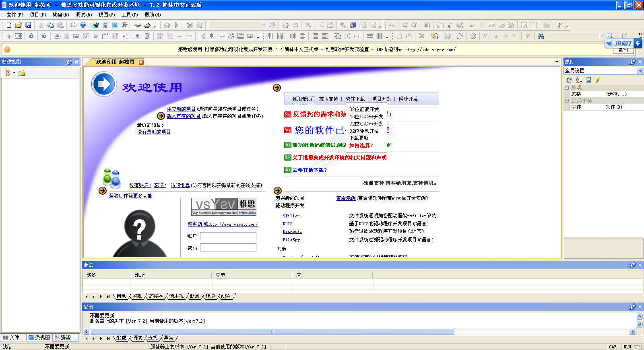The width and height of the screenshot is (644, 350).
Task: Open the Build menu
Action: tap(60, 15)
